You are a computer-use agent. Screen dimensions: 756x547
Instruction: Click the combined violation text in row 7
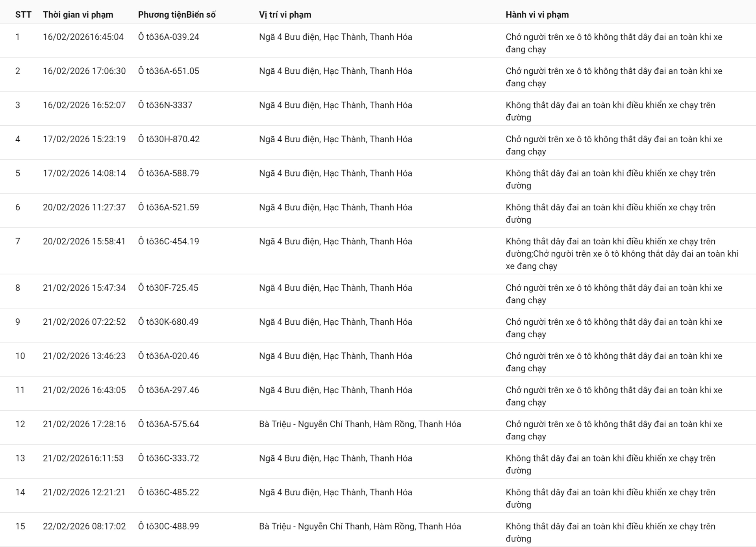pos(622,253)
